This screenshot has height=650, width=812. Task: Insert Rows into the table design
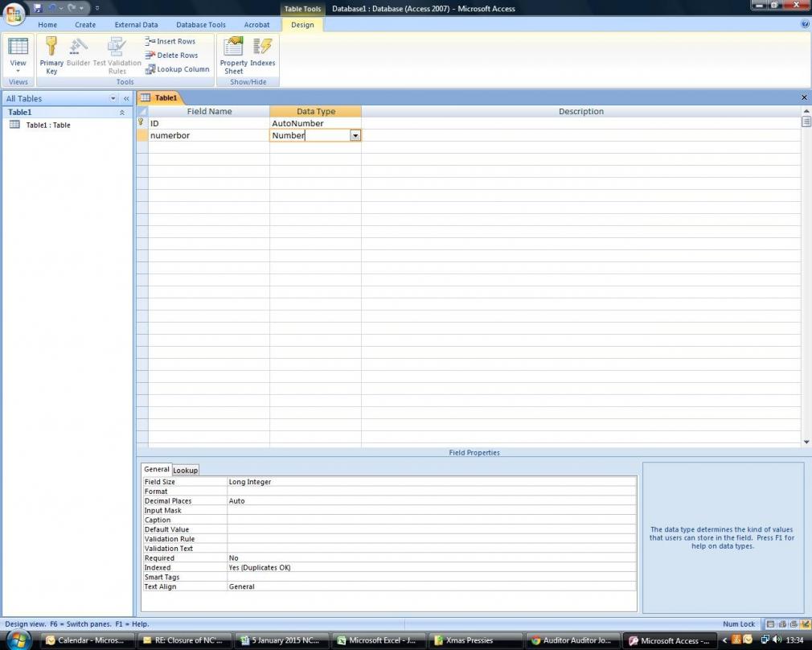[170, 41]
